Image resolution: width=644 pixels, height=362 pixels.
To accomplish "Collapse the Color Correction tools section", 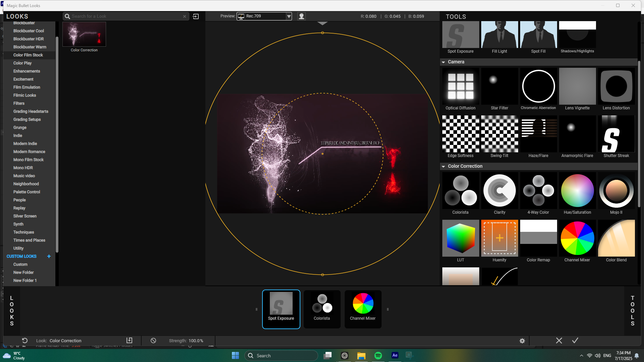I will (x=443, y=166).
